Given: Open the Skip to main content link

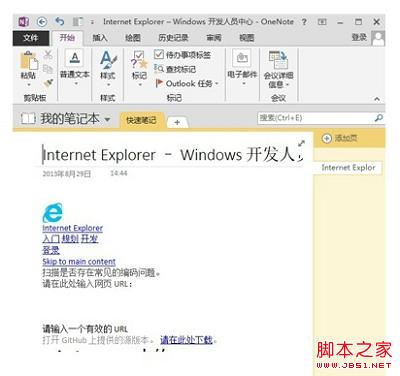Looking at the screenshot, I should tap(79, 262).
